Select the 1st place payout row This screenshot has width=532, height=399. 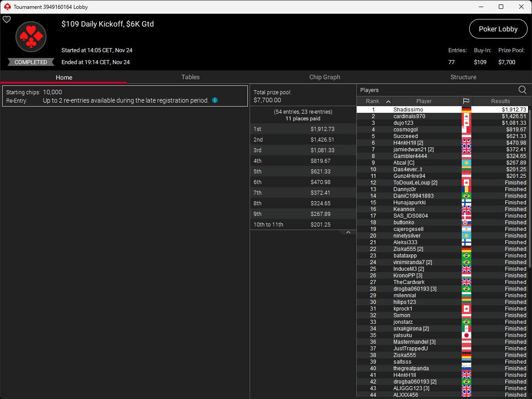[303, 129]
